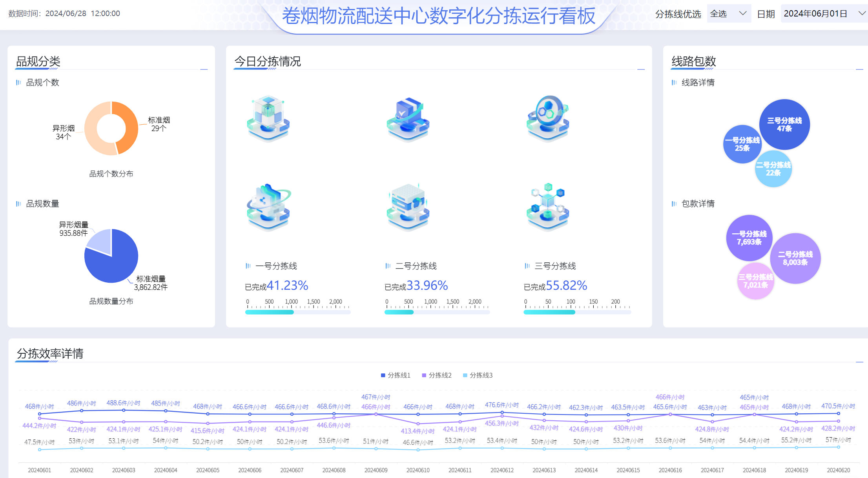Click the 三号分拣线 47条 bubble
The image size is (868, 478).
point(784,124)
